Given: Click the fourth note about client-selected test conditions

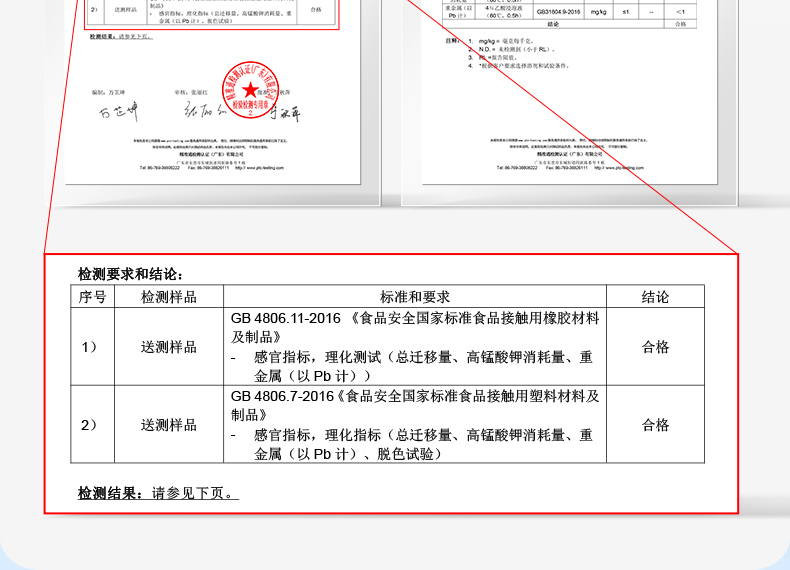Looking at the screenshot, I should tap(523, 66).
